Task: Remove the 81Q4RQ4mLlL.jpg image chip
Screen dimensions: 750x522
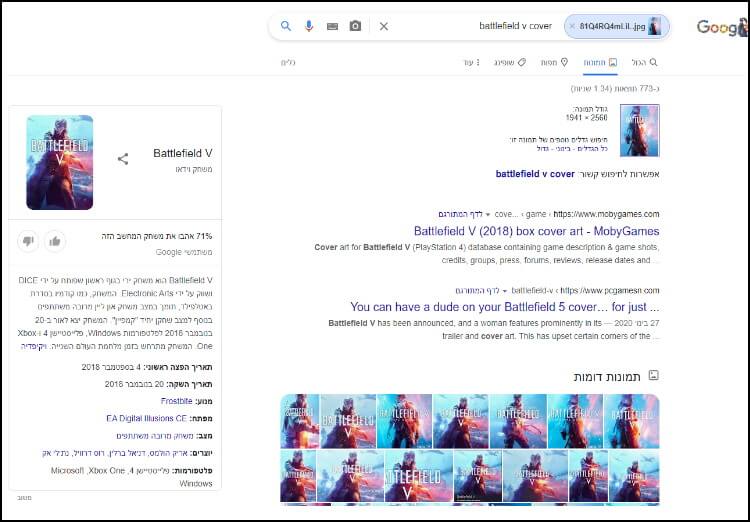Action: 572,26
